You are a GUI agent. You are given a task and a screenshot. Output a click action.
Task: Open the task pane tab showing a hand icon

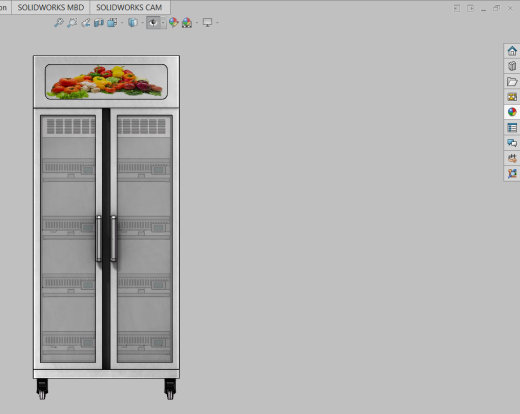coord(512,158)
